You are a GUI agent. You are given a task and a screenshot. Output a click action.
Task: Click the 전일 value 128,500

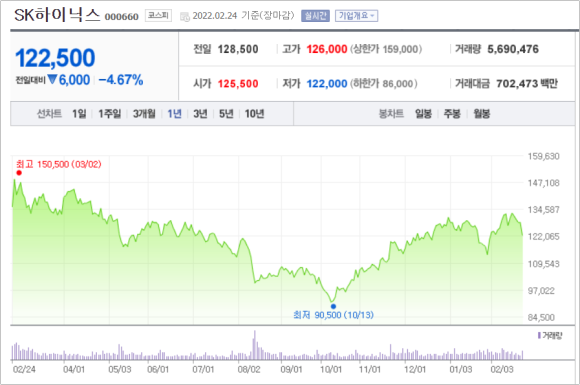pos(238,49)
